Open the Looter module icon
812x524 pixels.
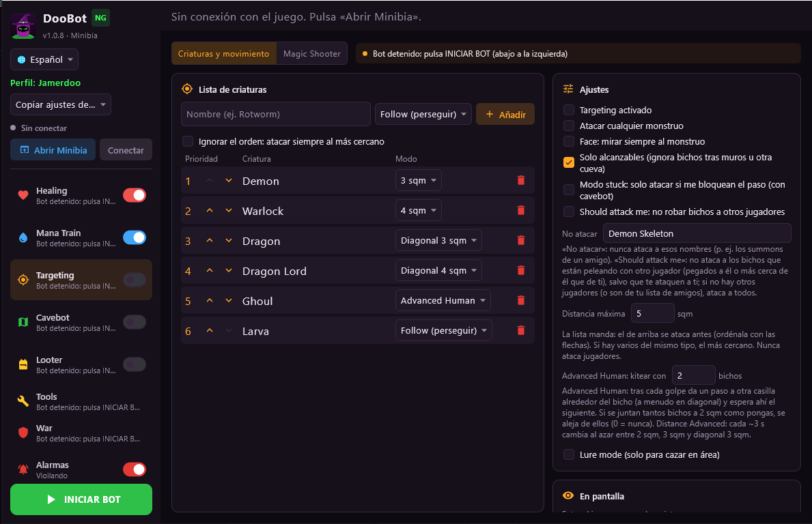tap(23, 364)
